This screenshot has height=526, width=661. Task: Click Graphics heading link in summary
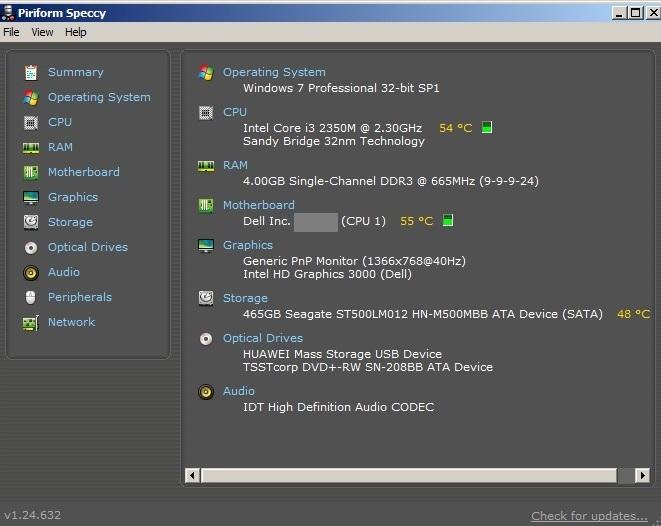pos(248,245)
